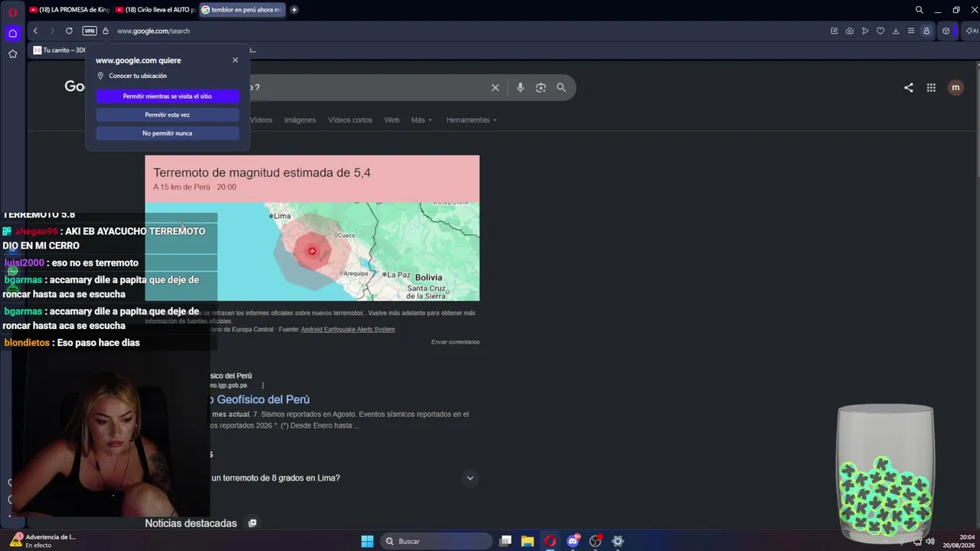The width and height of the screenshot is (980, 551).
Task: Open the extensions cube icon
Action: point(946,31)
